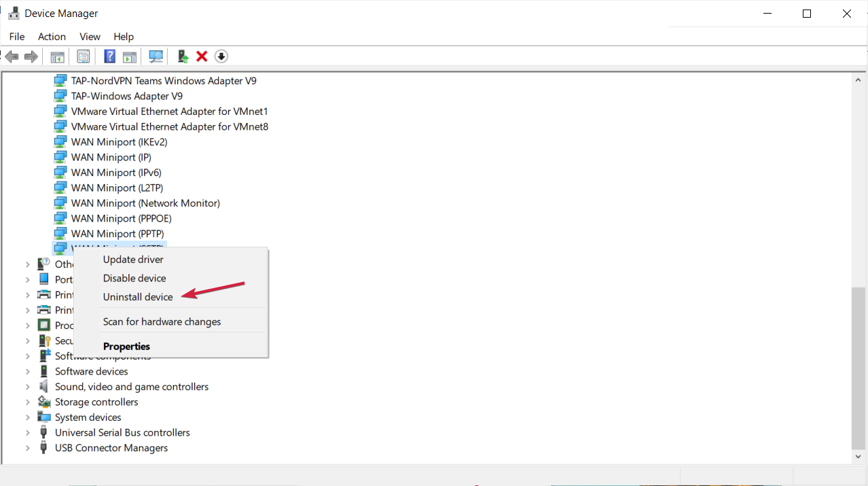
Task: Click the Scan for hardware changes monitor icon
Action: coord(156,56)
